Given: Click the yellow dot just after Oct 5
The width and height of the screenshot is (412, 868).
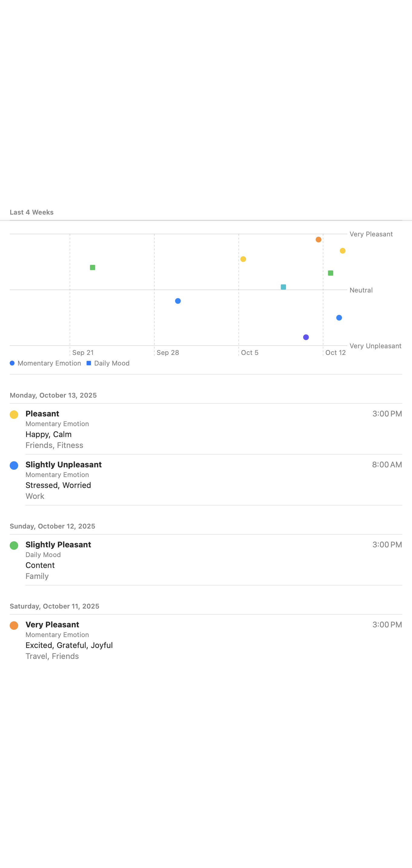Looking at the screenshot, I should (243, 259).
